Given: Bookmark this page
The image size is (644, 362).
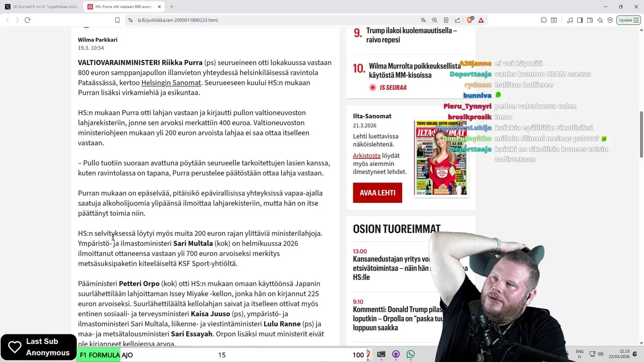Looking at the screenshot, I should point(117,20).
